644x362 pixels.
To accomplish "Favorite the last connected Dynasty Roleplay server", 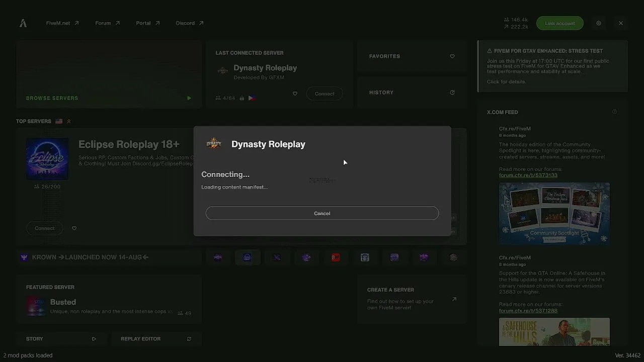I will click(295, 94).
